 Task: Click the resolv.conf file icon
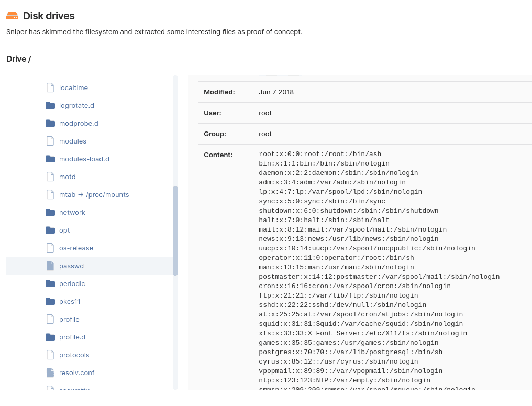coord(50,372)
